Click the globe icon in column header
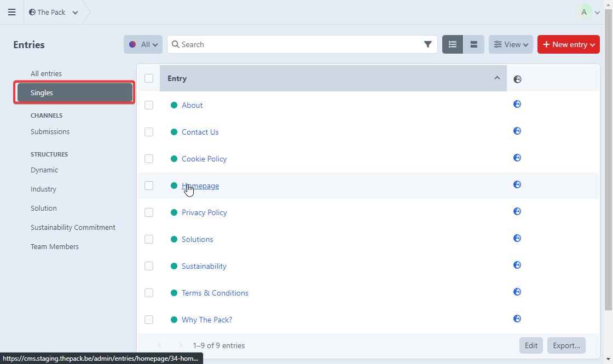The image size is (613, 364). [x=517, y=79]
